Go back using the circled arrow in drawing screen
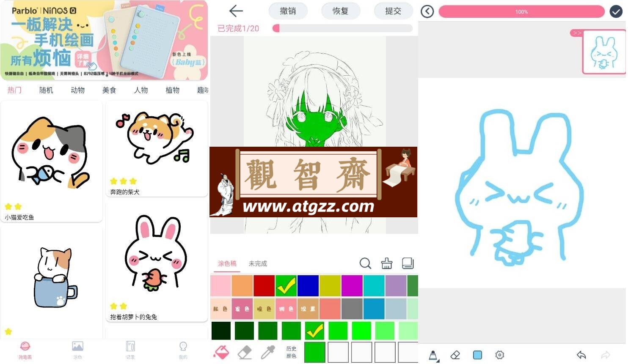 [x=427, y=11]
